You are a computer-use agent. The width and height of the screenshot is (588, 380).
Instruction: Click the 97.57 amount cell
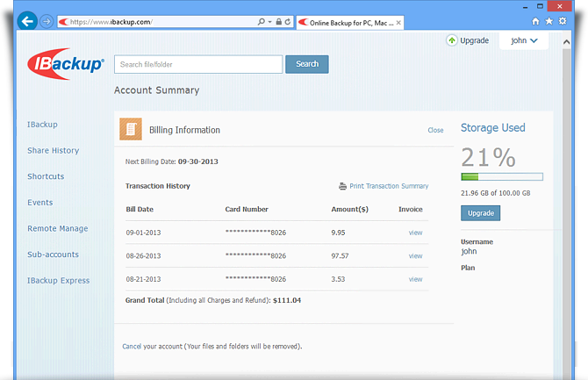[x=340, y=256]
